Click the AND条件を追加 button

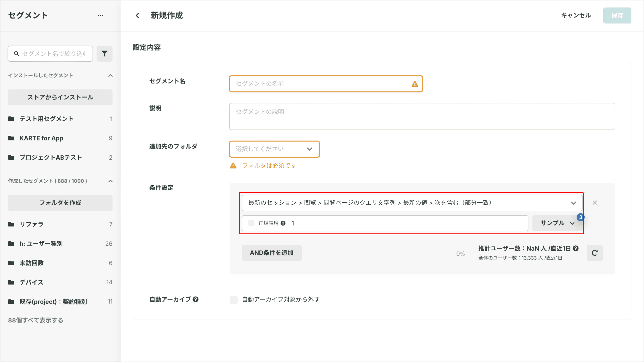pyautogui.click(x=271, y=253)
